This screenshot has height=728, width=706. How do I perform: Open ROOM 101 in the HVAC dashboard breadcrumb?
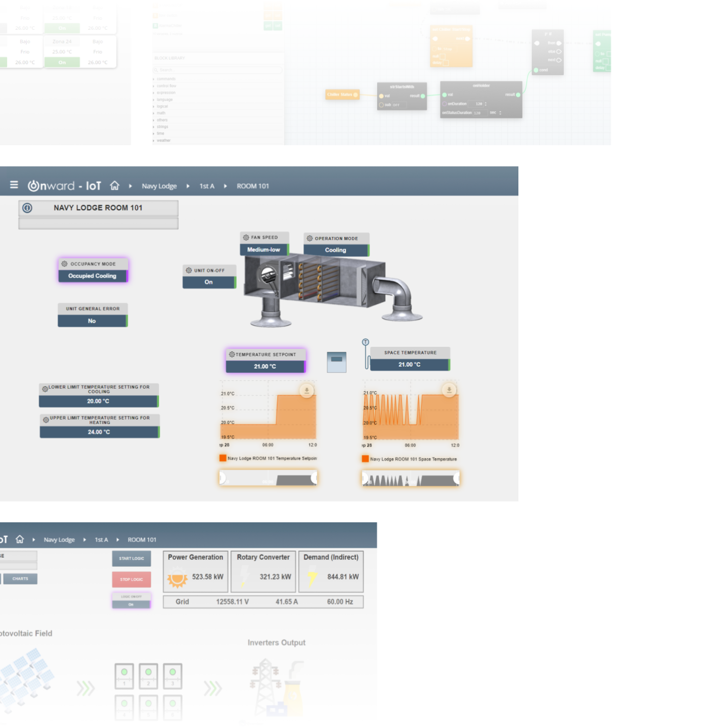(253, 186)
